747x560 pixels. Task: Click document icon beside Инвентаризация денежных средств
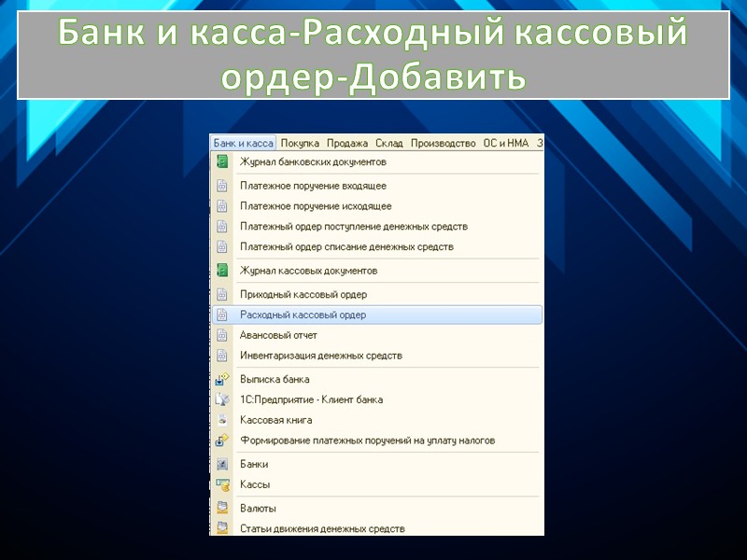tap(222, 356)
